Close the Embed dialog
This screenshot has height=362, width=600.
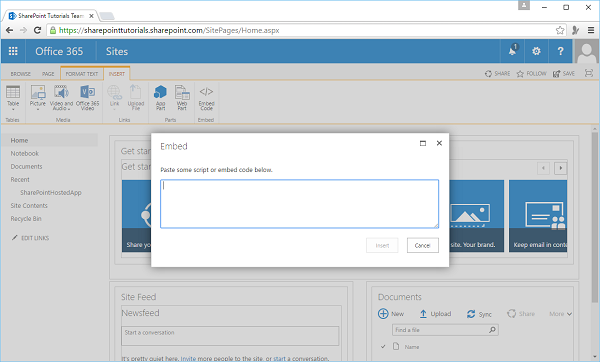[439, 143]
